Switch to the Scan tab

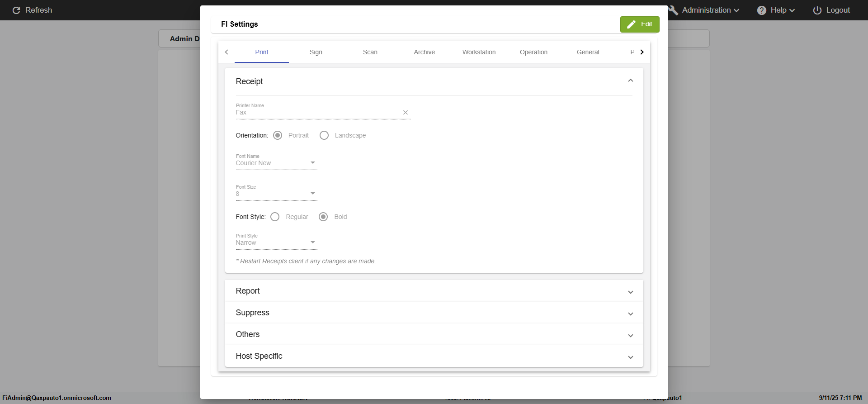[370, 52]
